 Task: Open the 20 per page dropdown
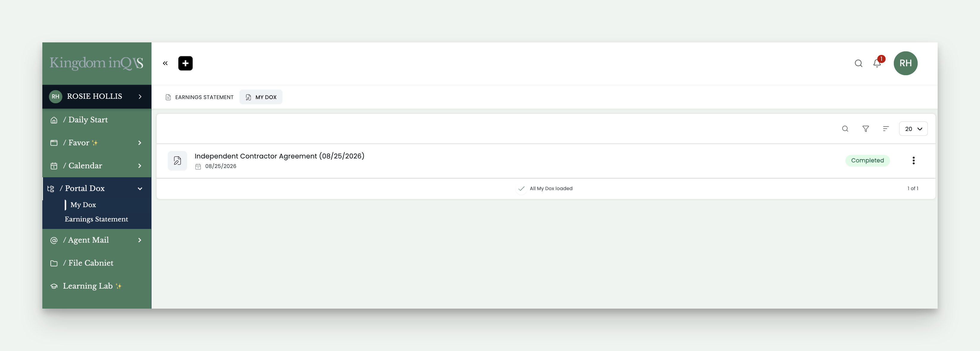913,129
